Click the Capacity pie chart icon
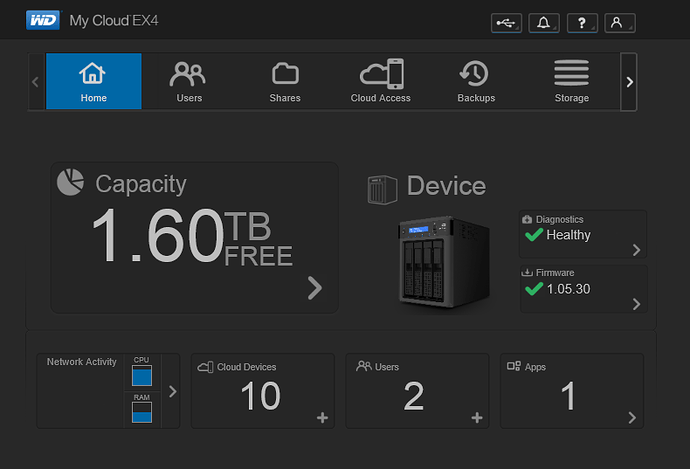The height and width of the screenshot is (469, 690). pos(70,182)
